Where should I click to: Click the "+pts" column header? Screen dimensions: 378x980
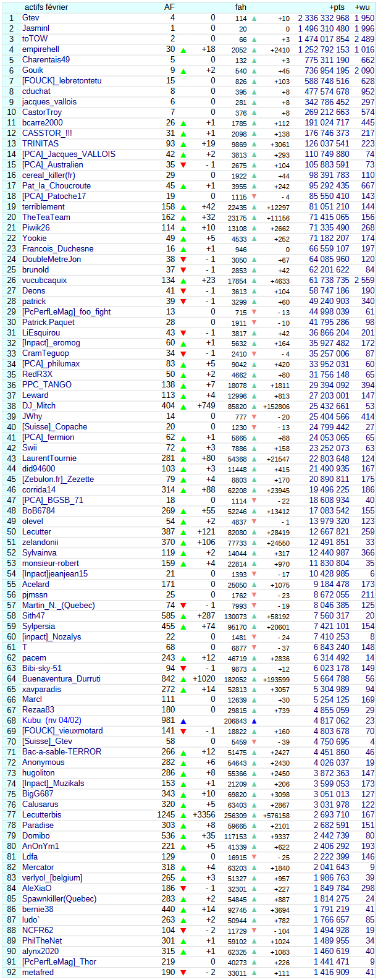pyautogui.click(x=337, y=7)
